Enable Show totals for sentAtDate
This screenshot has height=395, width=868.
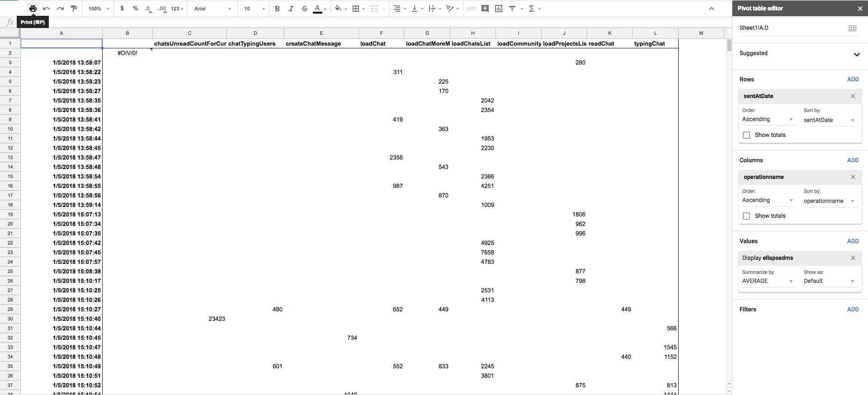click(x=746, y=135)
